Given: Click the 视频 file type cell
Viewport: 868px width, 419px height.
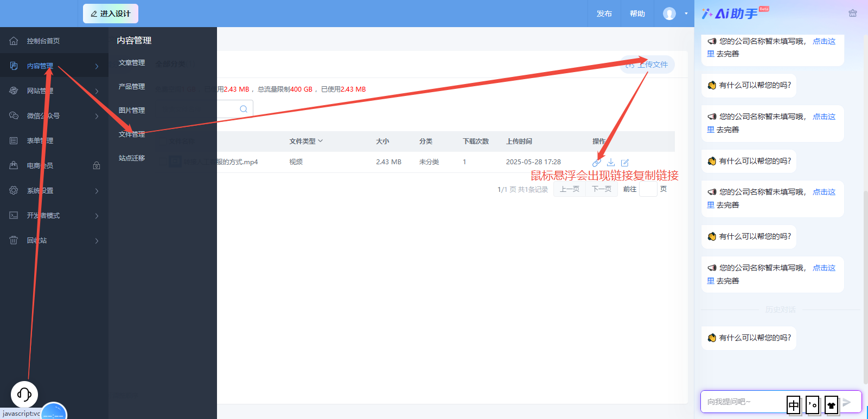Looking at the screenshot, I should tap(296, 162).
